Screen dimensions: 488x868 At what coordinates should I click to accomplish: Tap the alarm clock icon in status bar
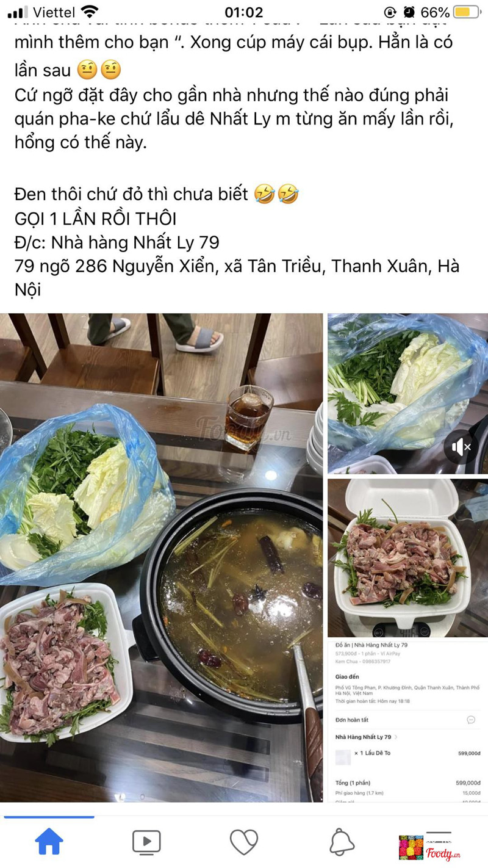409,12
